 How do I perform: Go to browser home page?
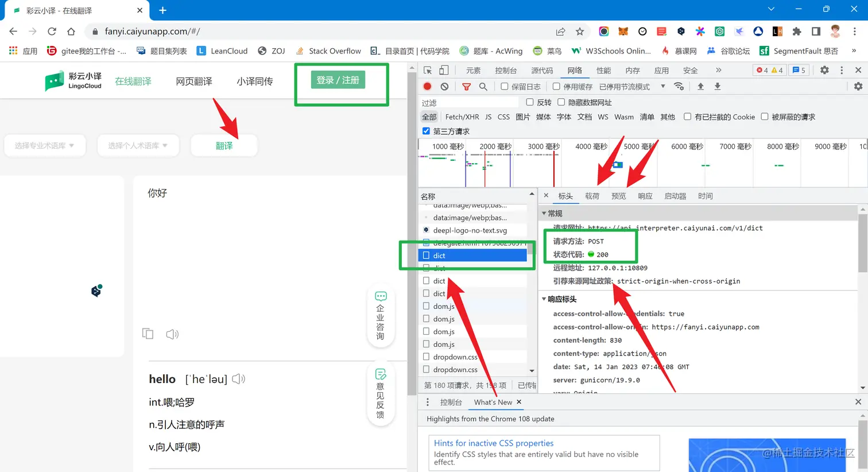coord(71,32)
